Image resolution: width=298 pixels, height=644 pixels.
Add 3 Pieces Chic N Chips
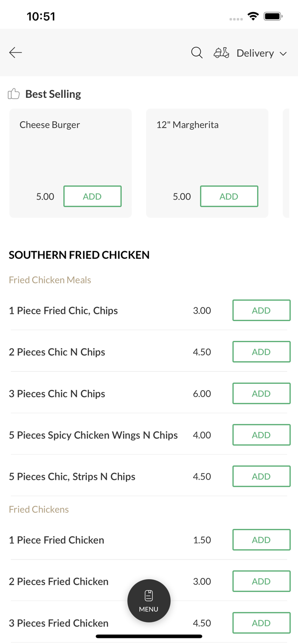(x=261, y=393)
